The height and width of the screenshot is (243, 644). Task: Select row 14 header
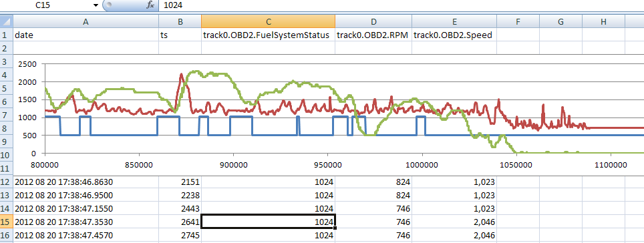pos(7,208)
